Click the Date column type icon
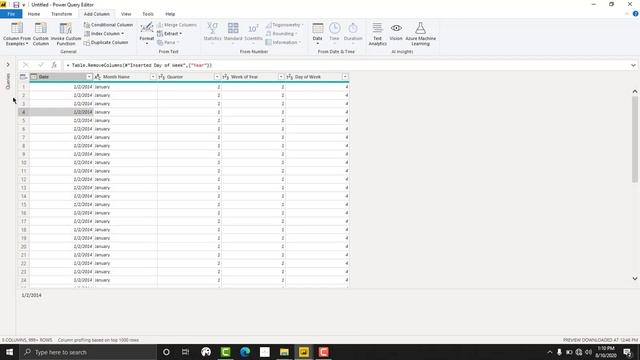The image size is (640, 360). click(34, 77)
